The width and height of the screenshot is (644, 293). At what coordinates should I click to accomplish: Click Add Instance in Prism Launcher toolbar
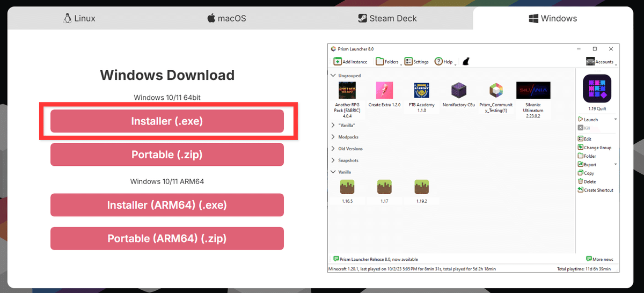(350, 62)
